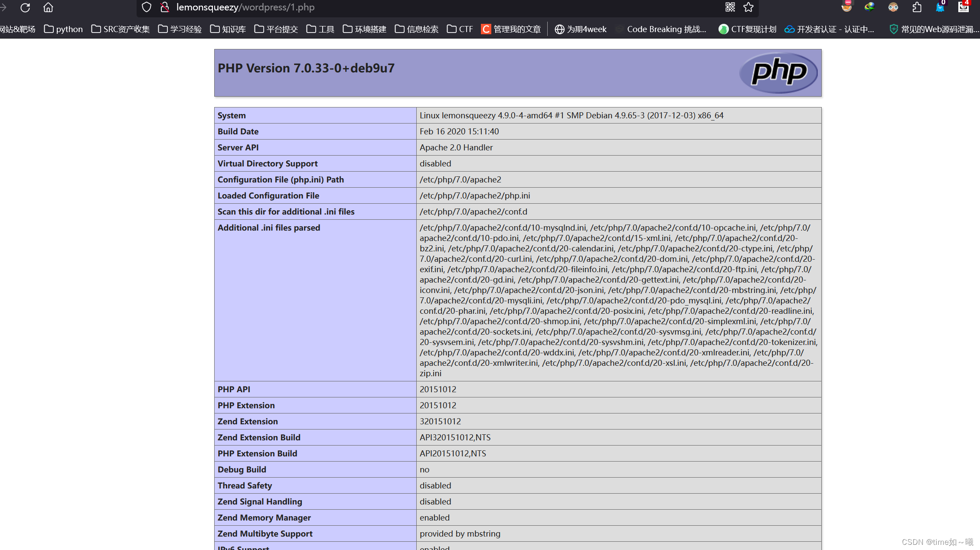
Task: Go to the browser home page icon
Action: 48,7
